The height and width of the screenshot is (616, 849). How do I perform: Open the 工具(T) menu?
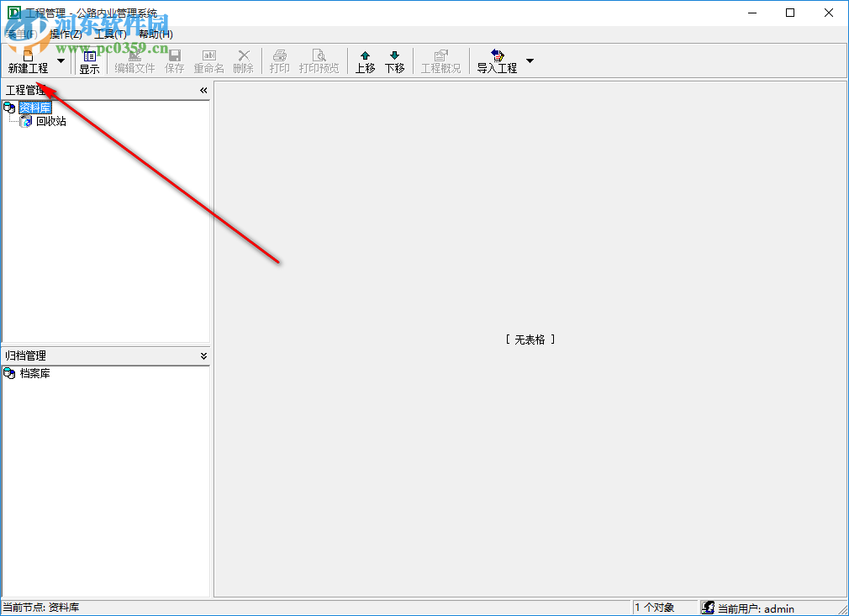coord(110,34)
